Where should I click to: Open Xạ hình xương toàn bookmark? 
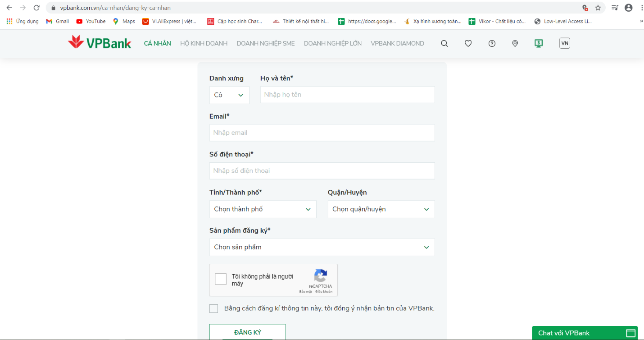click(x=433, y=21)
